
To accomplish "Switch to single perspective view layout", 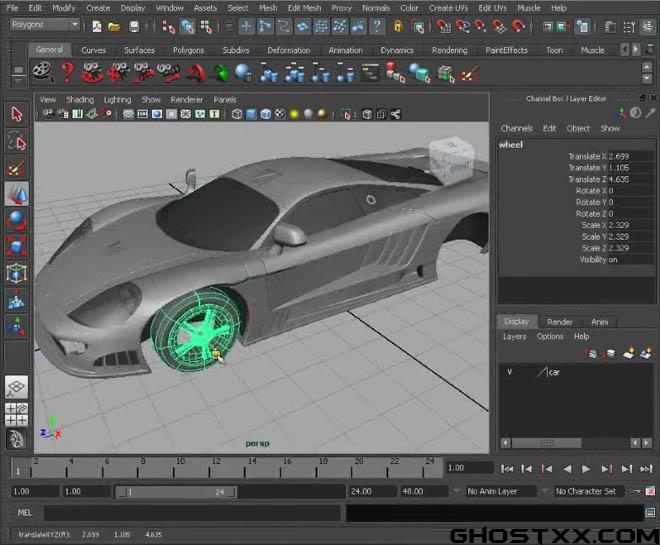I will pos(16,387).
